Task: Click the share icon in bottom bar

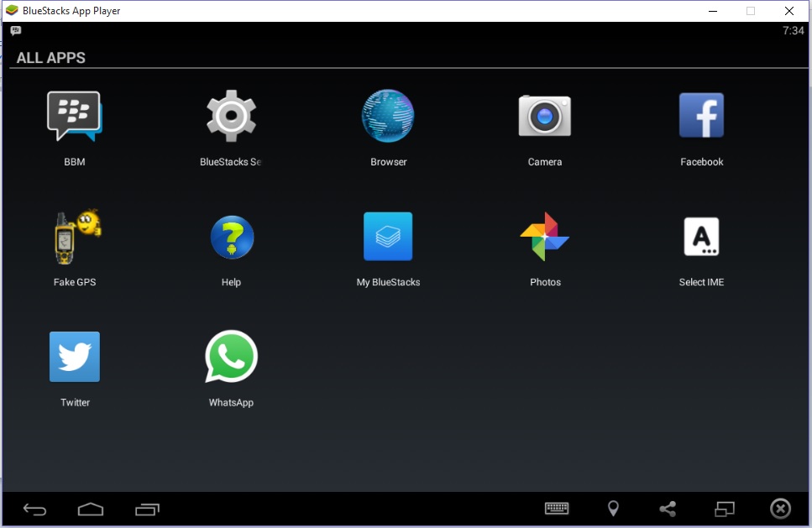Action: click(x=668, y=510)
